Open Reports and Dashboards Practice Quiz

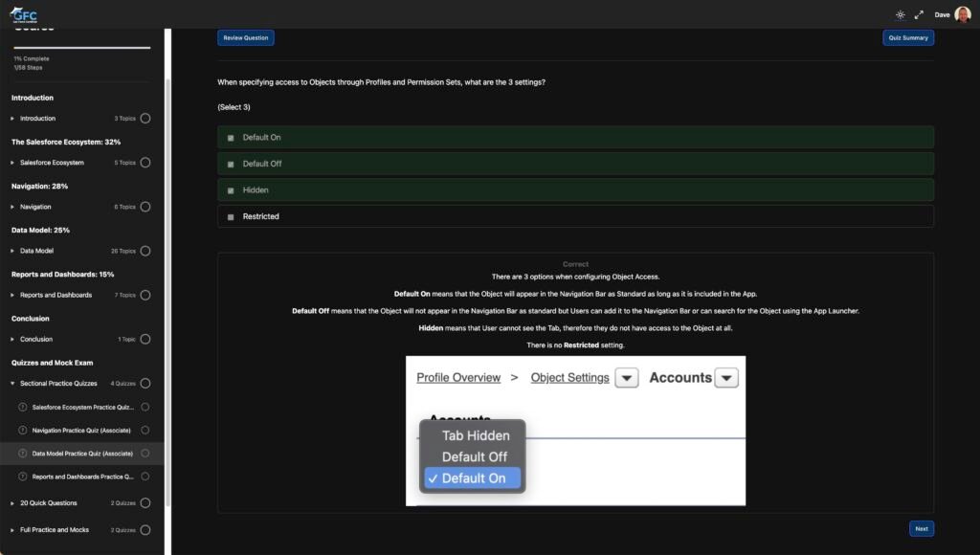tap(83, 477)
